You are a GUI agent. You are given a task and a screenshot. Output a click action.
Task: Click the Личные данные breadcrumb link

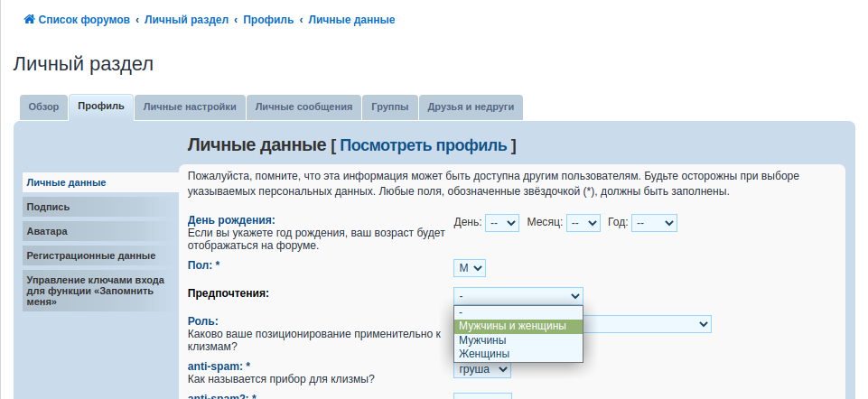coord(351,20)
